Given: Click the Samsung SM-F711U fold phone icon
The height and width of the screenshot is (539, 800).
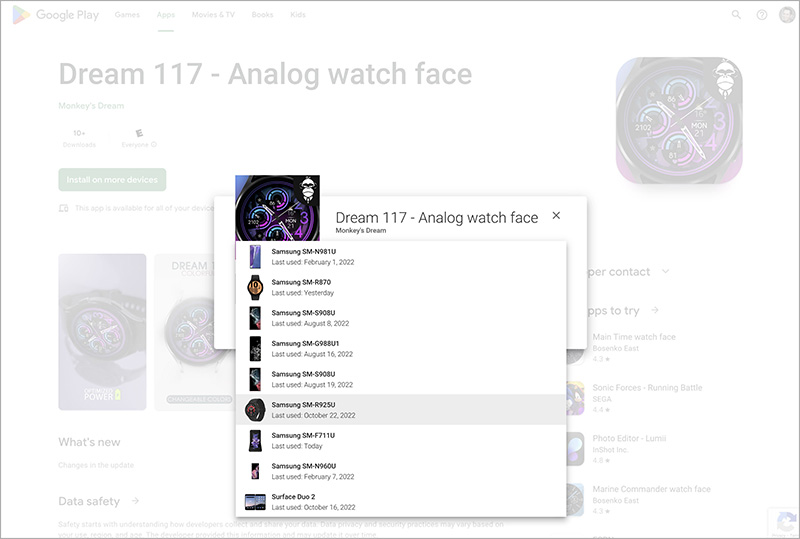Looking at the screenshot, I should pos(255,440).
